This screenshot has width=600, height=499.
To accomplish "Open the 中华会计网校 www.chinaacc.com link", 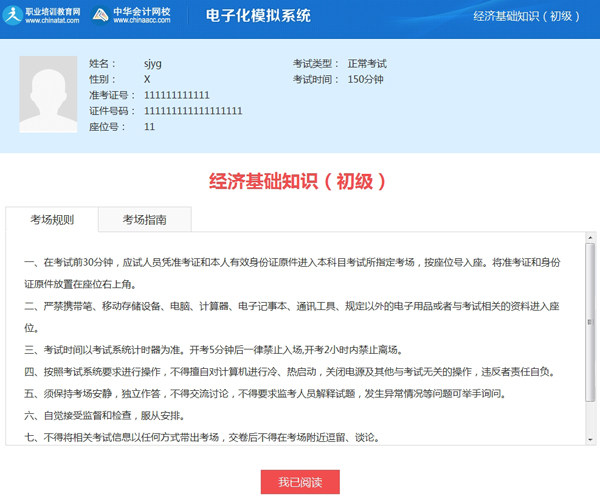I will 142,16.
